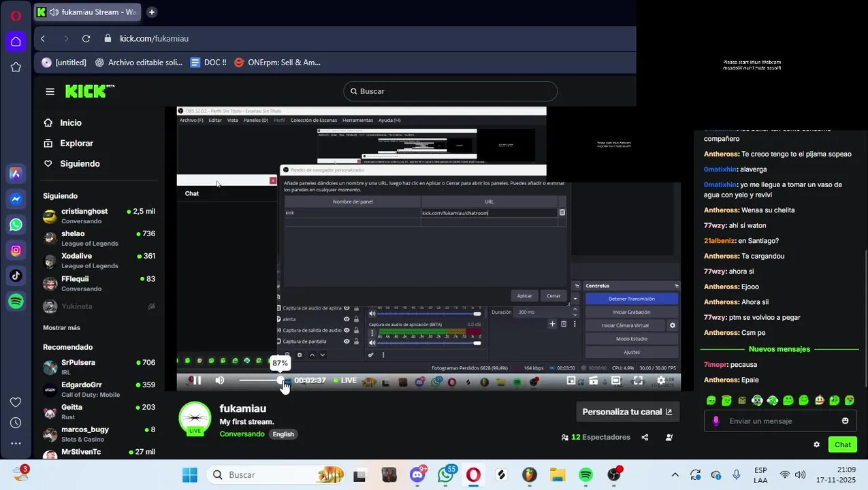
Task: Click the purple microphone chat icon
Action: point(716,421)
